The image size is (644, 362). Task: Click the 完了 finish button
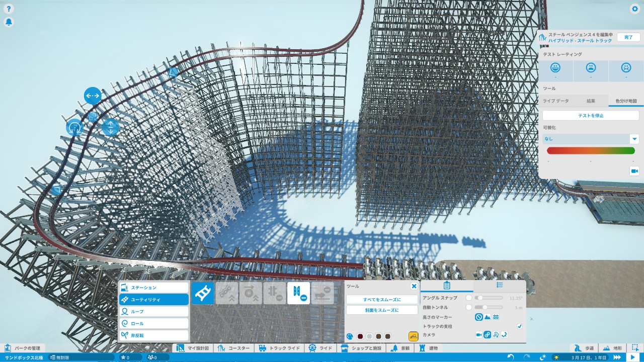(x=628, y=37)
